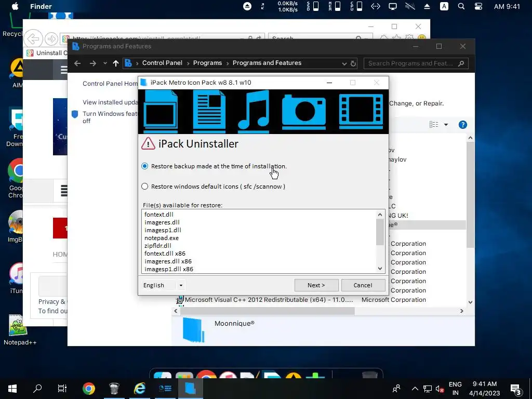This screenshot has width=532, height=399.
Task: Select fontext.dll in the restore file list
Action: click(159, 215)
